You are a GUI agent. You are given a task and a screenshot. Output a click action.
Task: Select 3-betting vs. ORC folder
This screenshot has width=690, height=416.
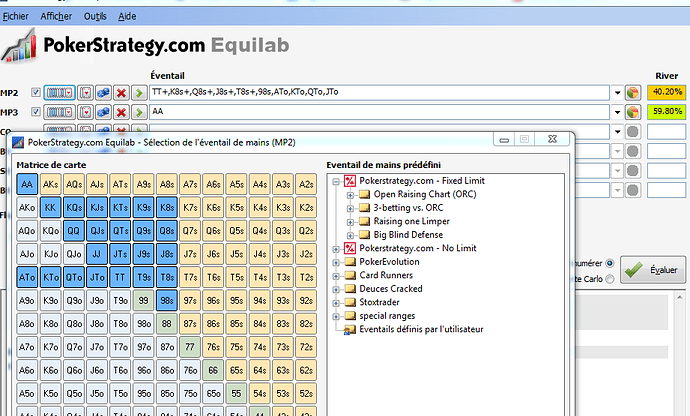point(408,208)
